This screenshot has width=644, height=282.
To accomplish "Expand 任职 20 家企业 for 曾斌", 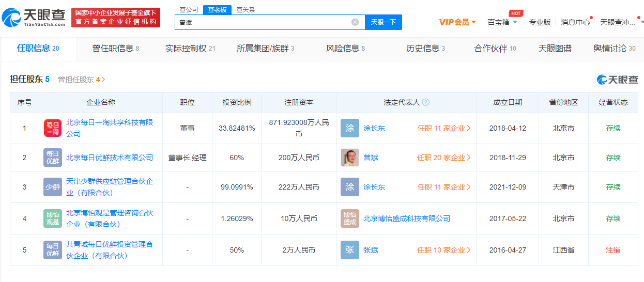I will (x=444, y=158).
